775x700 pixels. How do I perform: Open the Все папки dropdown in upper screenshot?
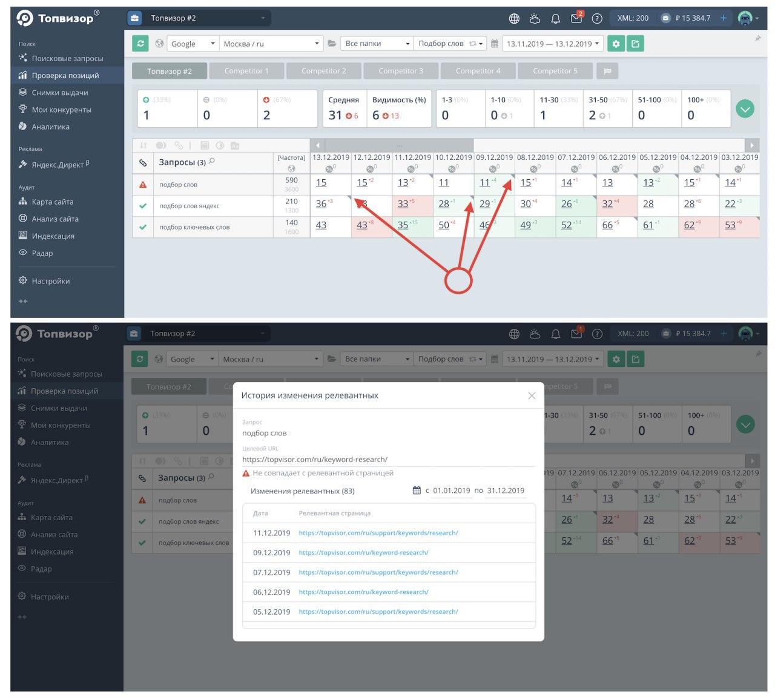tap(377, 44)
